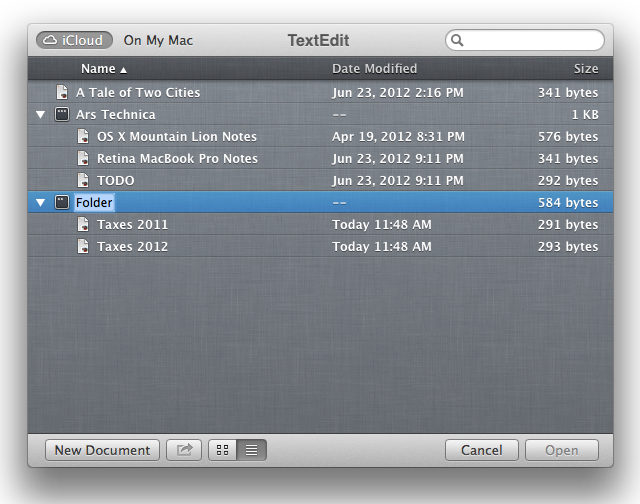This screenshot has height=504, width=640.
Task: Click the magnifying glass search icon
Action: click(x=457, y=40)
